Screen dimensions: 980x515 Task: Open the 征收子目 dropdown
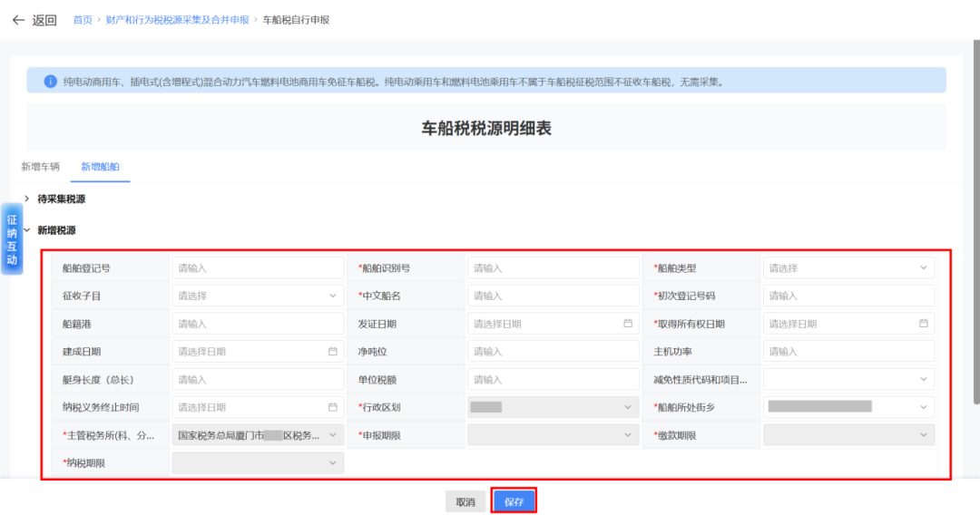258,296
